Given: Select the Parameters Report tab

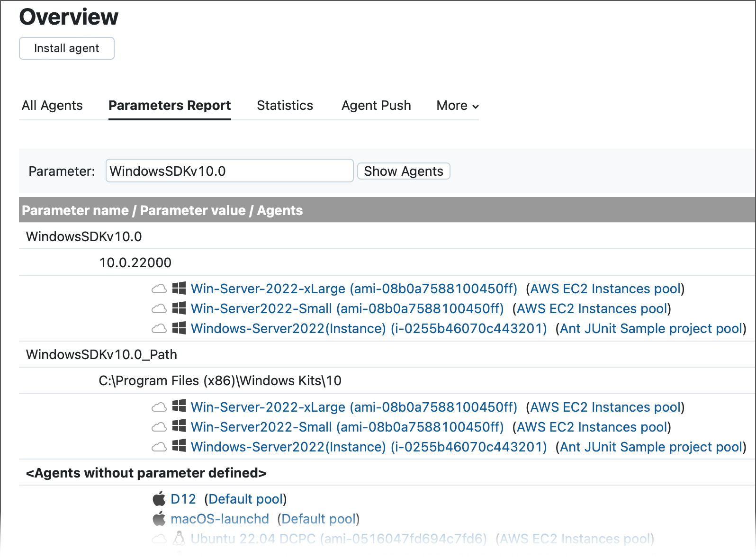Looking at the screenshot, I should click(x=170, y=106).
